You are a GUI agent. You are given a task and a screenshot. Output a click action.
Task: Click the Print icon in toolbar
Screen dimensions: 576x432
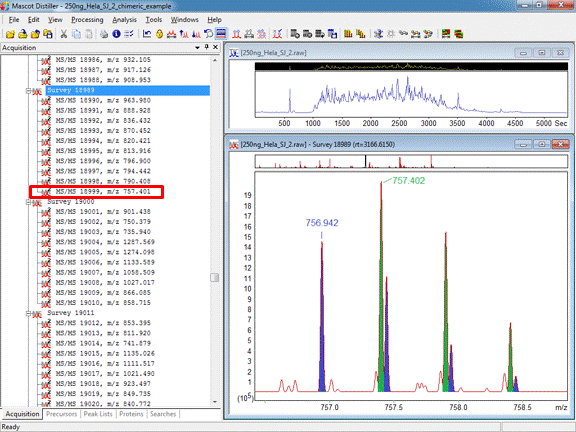click(104, 34)
